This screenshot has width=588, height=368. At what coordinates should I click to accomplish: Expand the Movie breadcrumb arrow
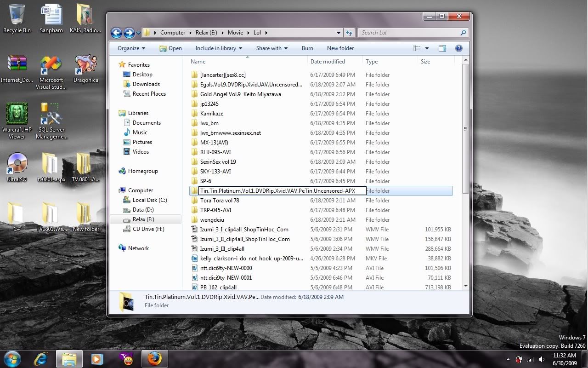coord(248,33)
